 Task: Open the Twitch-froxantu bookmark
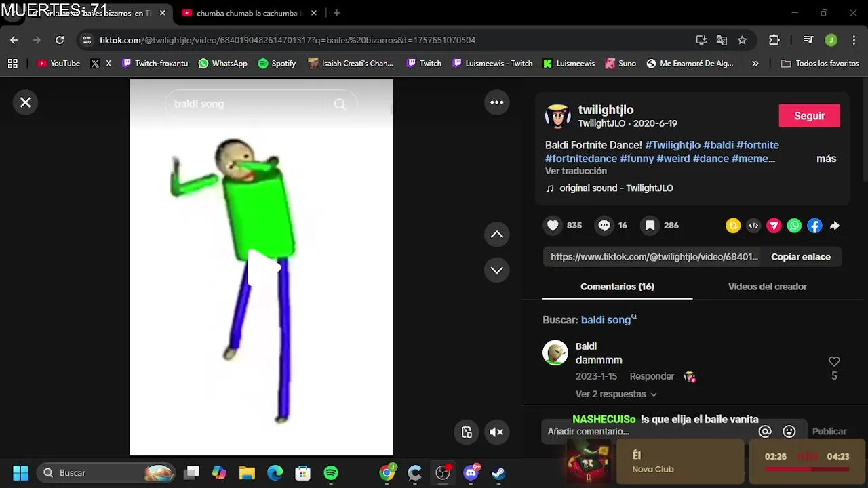[155, 63]
